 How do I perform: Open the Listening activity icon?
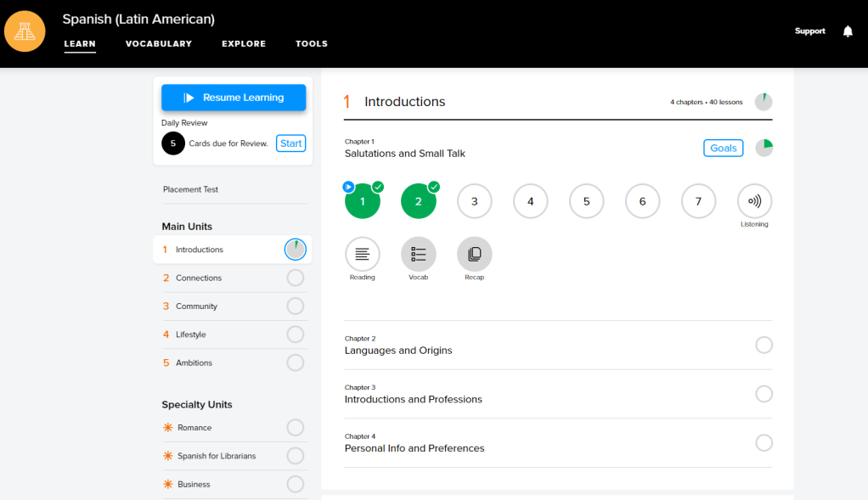pyautogui.click(x=754, y=201)
